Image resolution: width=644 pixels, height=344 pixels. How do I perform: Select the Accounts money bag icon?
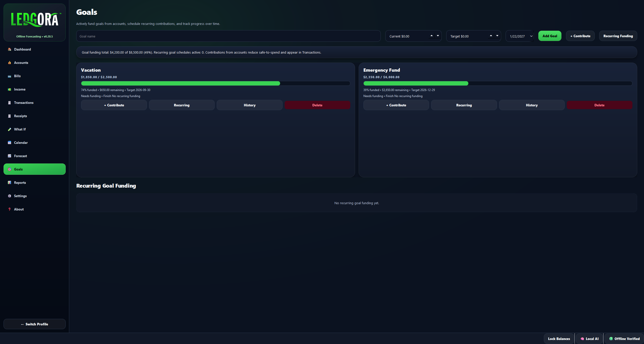point(9,63)
